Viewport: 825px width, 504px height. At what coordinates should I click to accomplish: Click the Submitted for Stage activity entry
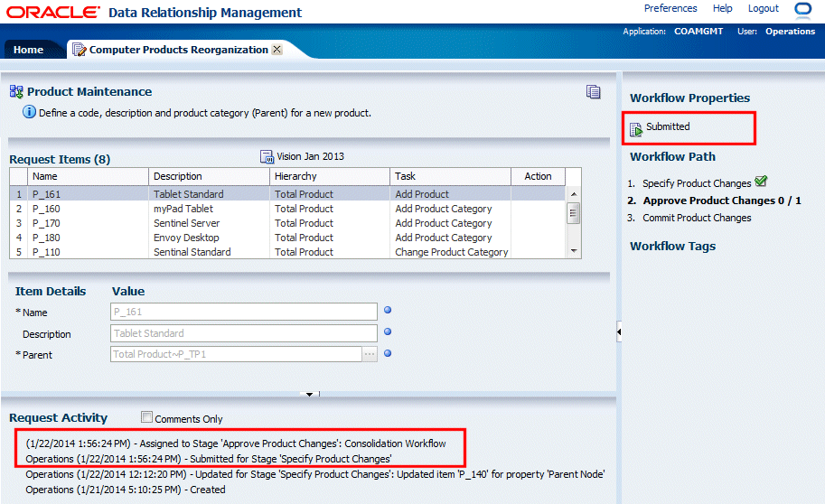(x=209, y=459)
